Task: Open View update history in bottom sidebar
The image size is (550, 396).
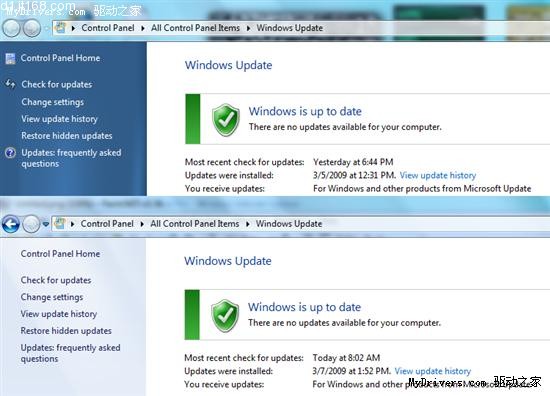Action: click(x=59, y=314)
